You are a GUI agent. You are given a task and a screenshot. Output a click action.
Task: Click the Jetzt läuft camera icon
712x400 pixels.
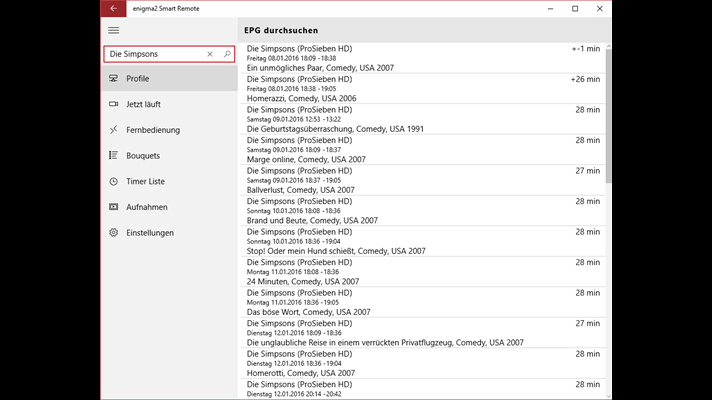point(114,104)
